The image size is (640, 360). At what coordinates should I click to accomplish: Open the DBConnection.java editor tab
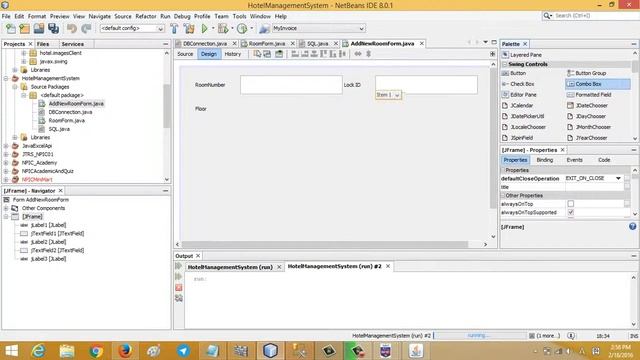tap(205, 43)
